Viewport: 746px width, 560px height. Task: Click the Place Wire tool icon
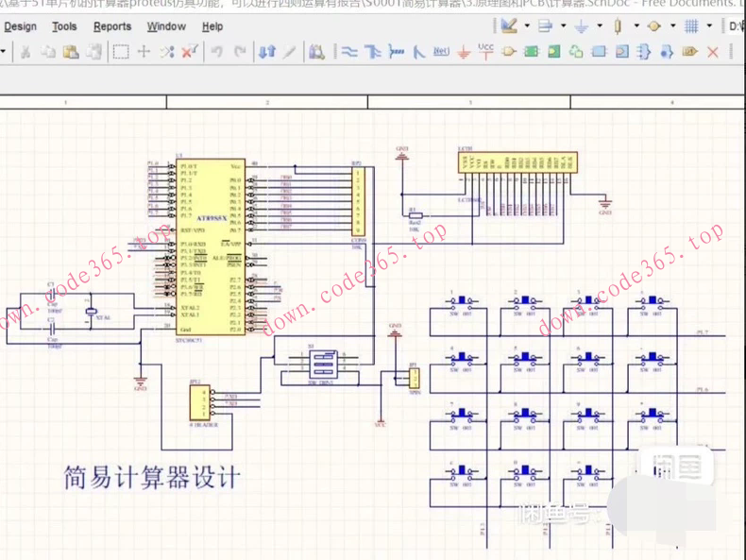click(349, 52)
